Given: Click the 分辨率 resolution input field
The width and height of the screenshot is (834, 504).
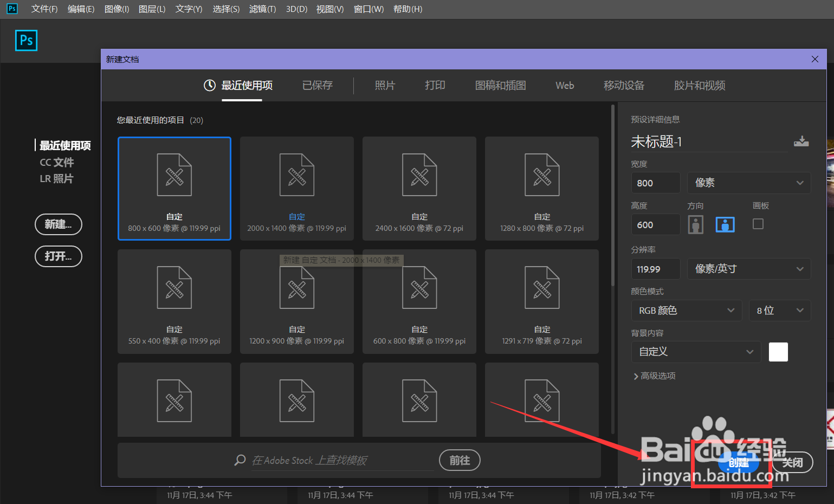Looking at the screenshot, I should tap(656, 269).
